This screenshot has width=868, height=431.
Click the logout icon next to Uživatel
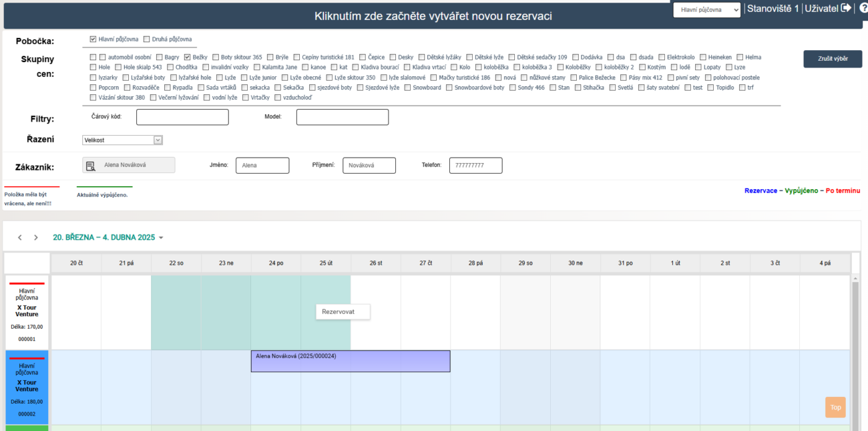tap(846, 9)
